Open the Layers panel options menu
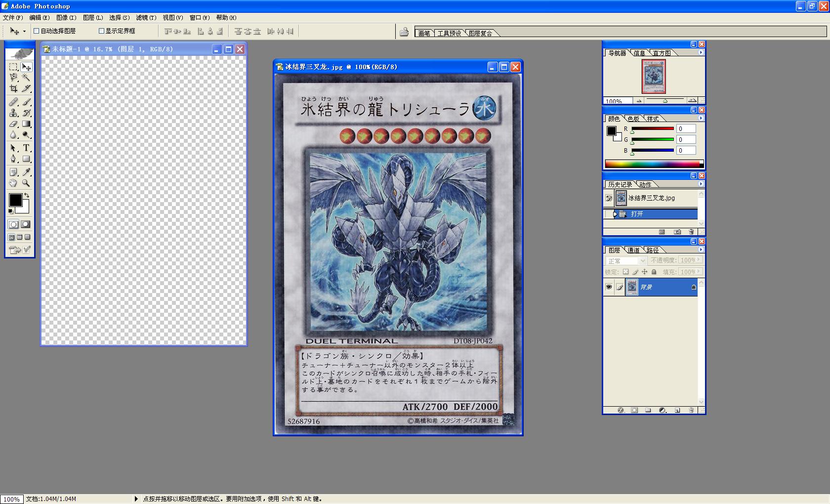The height and width of the screenshot is (504, 830). pyautogui.click(x=701, y=250)
